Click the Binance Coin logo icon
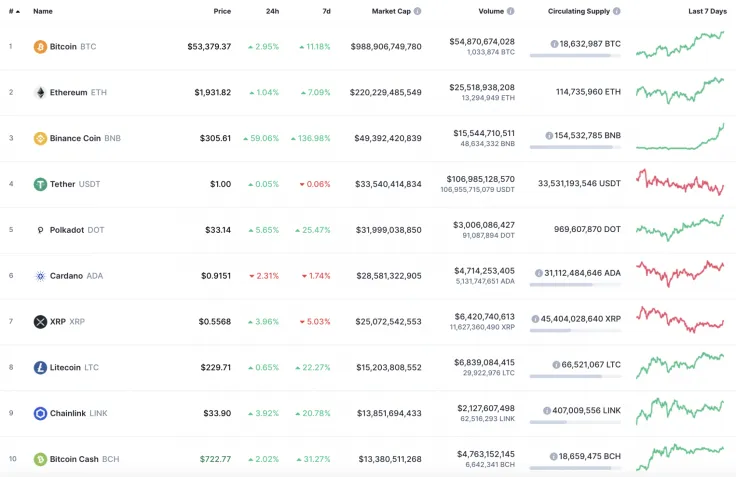The width and height of the screenshot is (736, 477). [40, 138]
